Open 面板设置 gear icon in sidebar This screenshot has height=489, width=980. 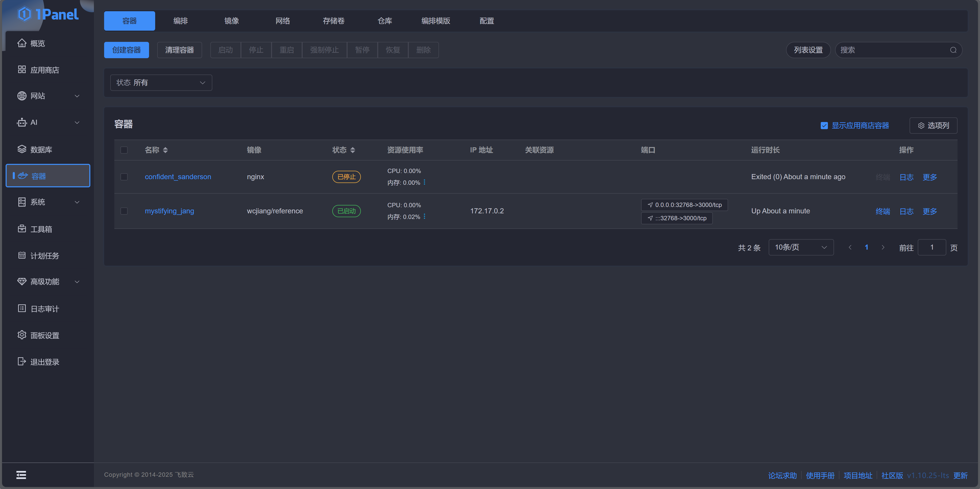point(22,335)
